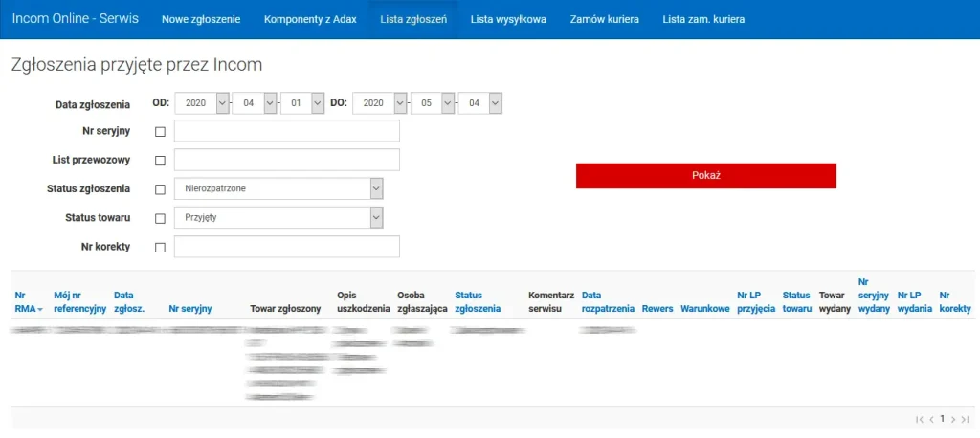The height and width of the screenshot is (438, 980).
Task: Sort by Data rozpatrzenia column header
Action: 608,302
